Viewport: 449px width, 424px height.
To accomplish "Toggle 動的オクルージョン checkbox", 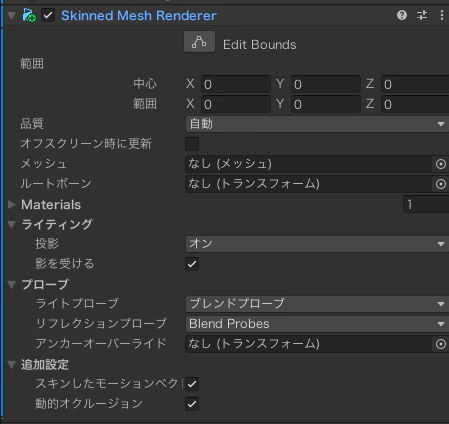I will 192,404.
